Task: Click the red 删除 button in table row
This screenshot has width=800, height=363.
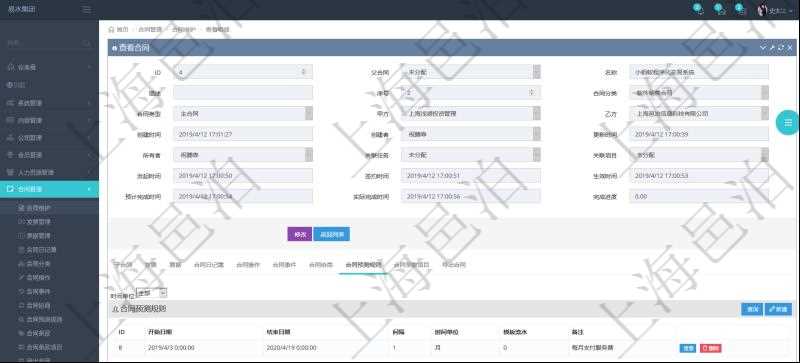Action: pyautogui.click(x=710, y=348)
